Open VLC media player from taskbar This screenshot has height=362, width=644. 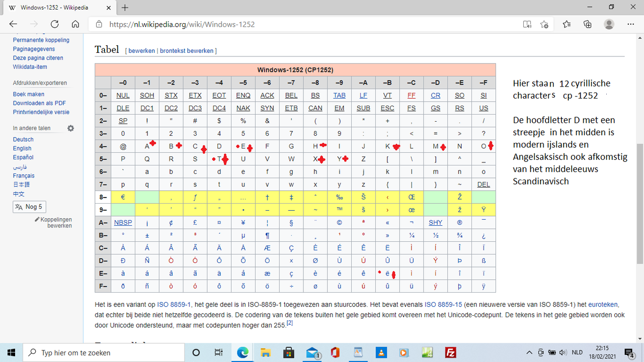381,352
